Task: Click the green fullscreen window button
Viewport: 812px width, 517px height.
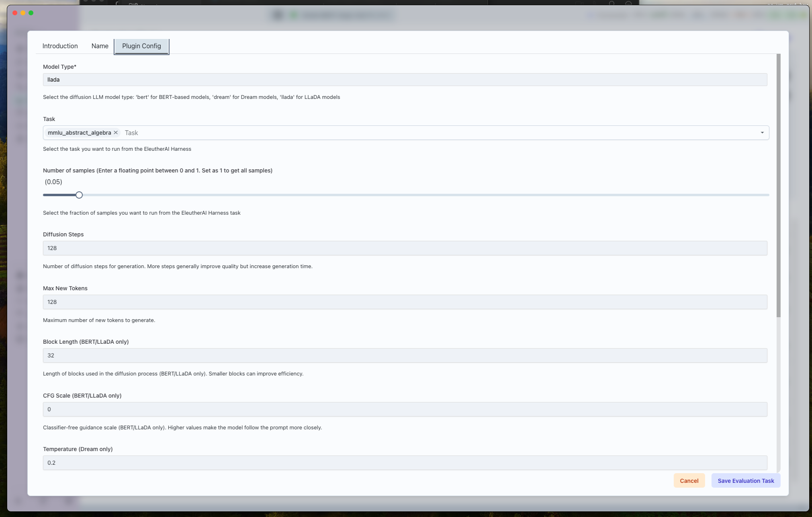Action: pos(31,13)
